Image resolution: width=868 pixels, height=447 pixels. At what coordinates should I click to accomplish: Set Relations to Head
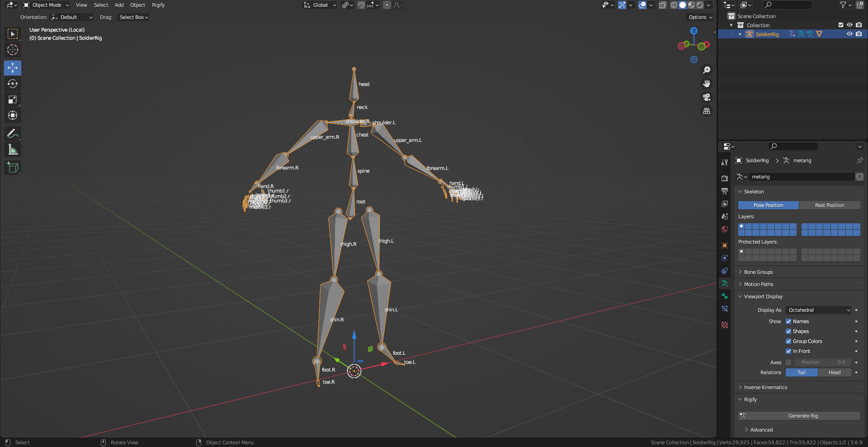(x=835, y=372)
